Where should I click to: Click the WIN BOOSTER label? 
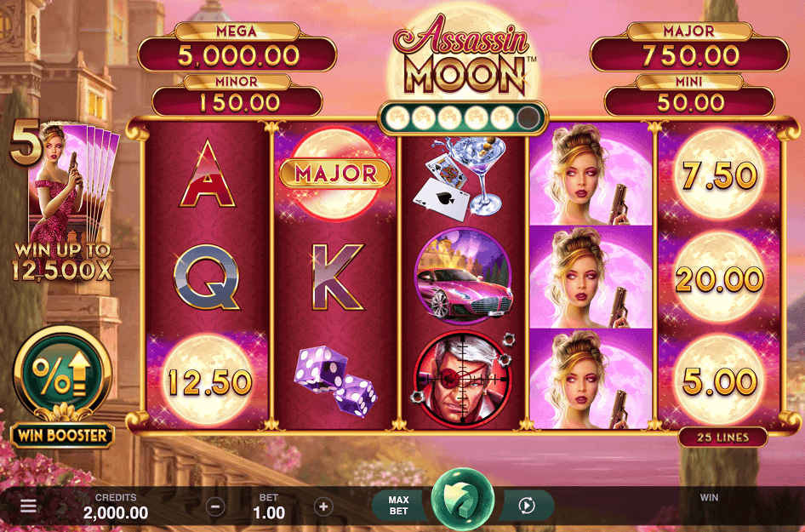click(x=63, y=436)
